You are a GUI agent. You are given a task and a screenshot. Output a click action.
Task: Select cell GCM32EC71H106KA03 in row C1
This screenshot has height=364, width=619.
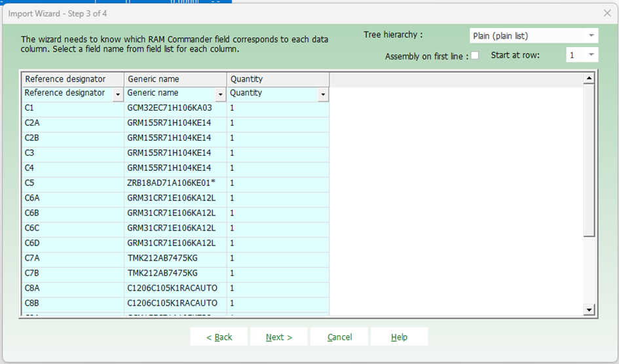click(175, 108)
